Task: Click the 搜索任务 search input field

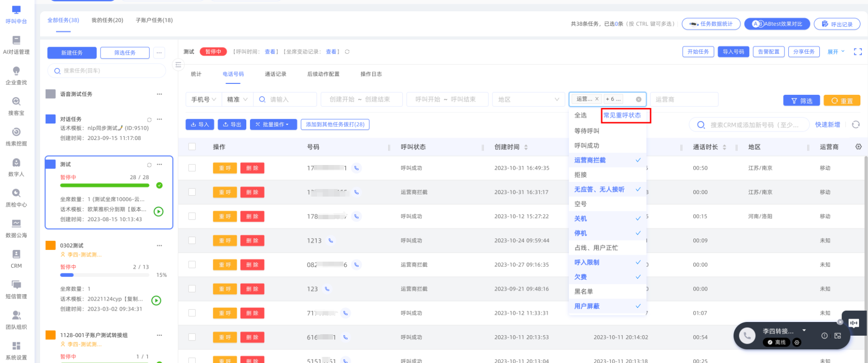Action: (x=108, y=71)
